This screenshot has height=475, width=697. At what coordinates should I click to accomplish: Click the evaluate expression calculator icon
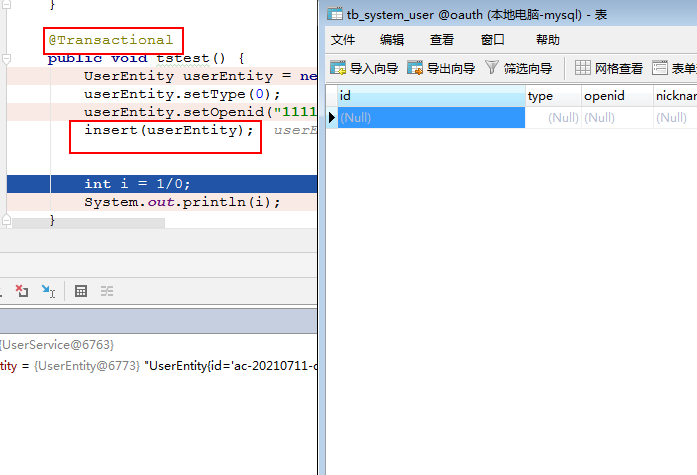tap(81, 291)
